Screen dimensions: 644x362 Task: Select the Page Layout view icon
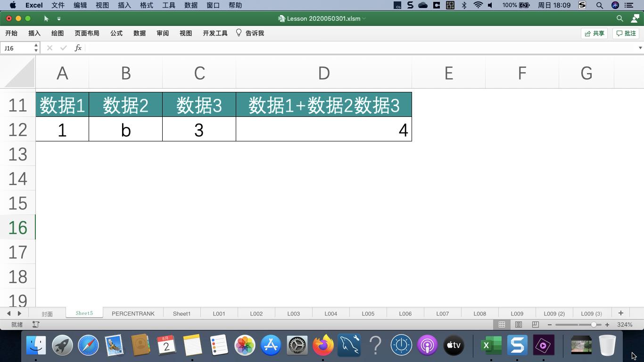tap(519, 324)
